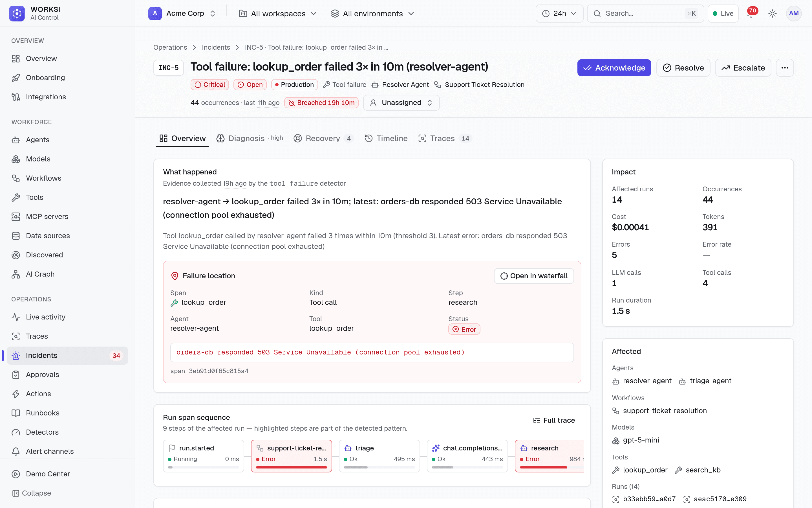Viewport: 812px width, 508px height.
Task: Switch to the Traces tab with 14
Action: tap(445, 138)
